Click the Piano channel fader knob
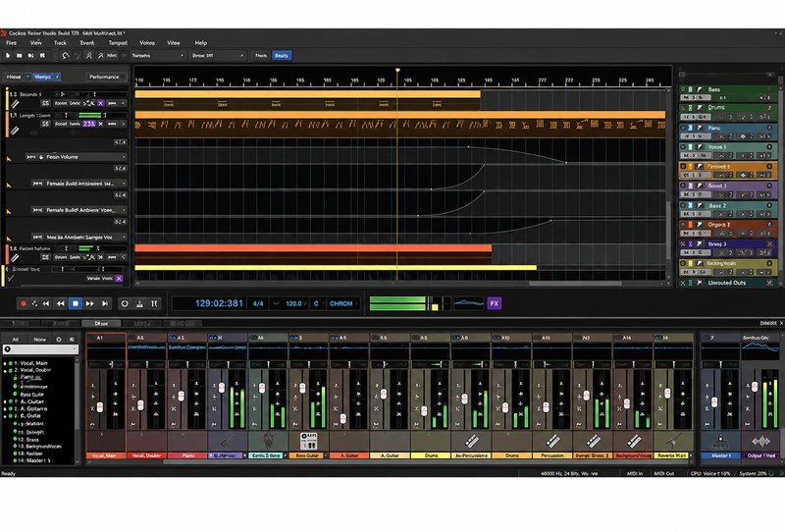Image resolution: width=785 pixels, height=532 pixels. (x=181, y=397)
